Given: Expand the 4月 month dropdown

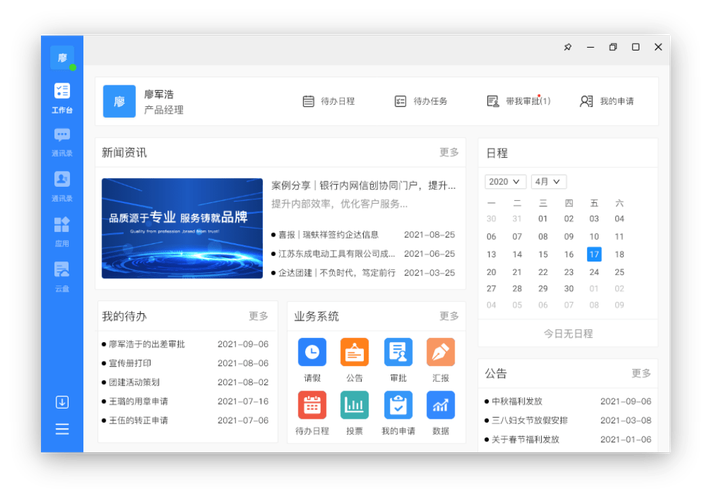Looking at the screenshot, I should [549, 182].
